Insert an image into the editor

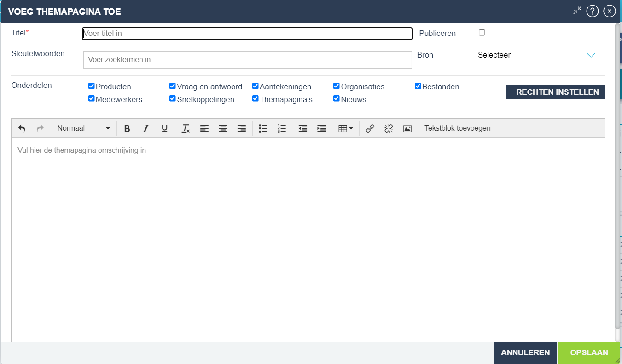(407, 128)
